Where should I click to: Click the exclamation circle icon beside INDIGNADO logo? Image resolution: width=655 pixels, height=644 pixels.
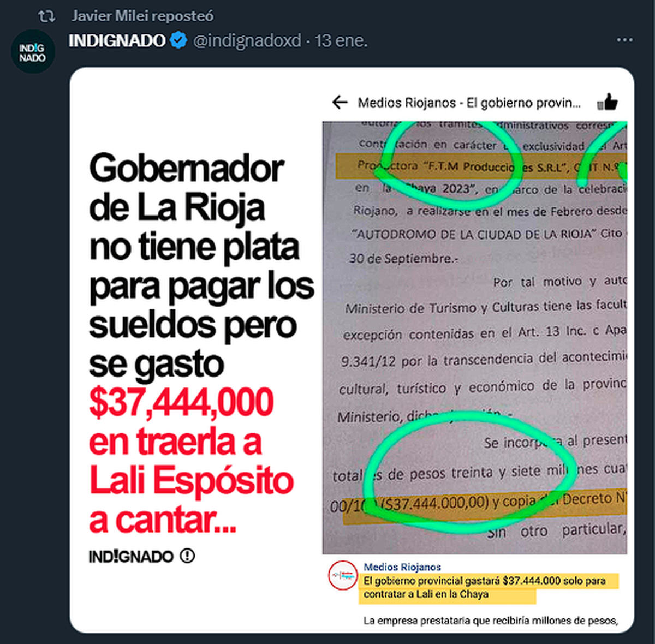click(x=187, y=556)
